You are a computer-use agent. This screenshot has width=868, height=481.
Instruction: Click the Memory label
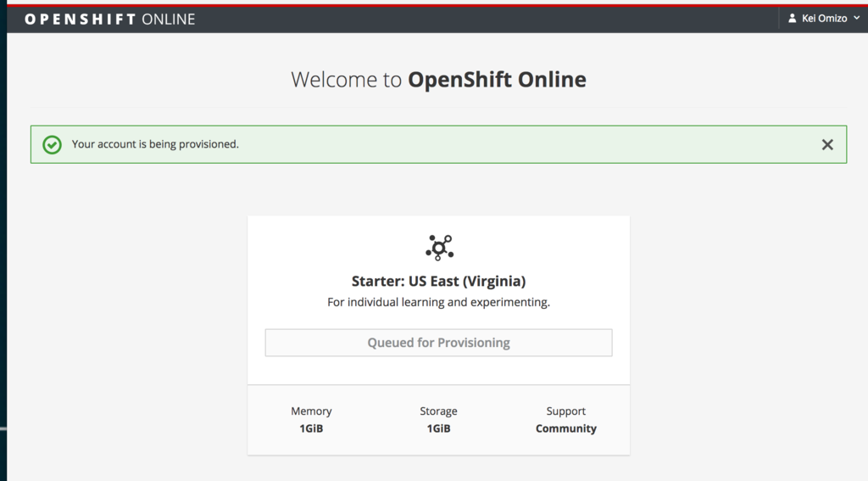(x=311, y=411)
